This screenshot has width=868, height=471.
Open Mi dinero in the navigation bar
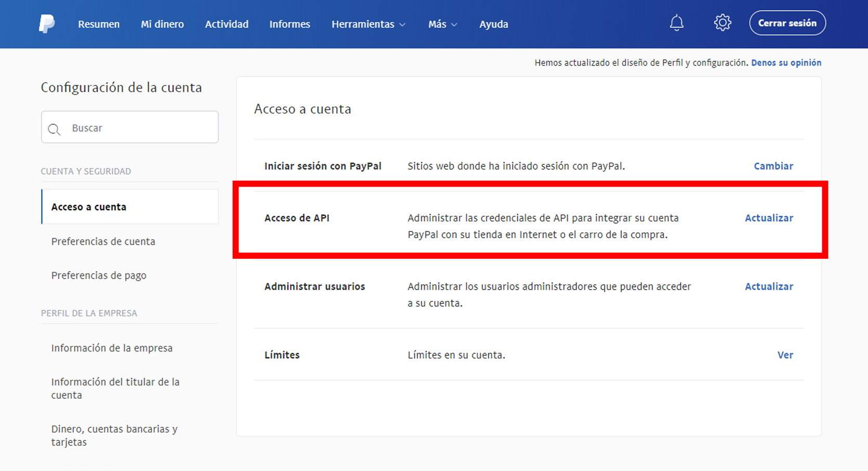coord(162,24)
